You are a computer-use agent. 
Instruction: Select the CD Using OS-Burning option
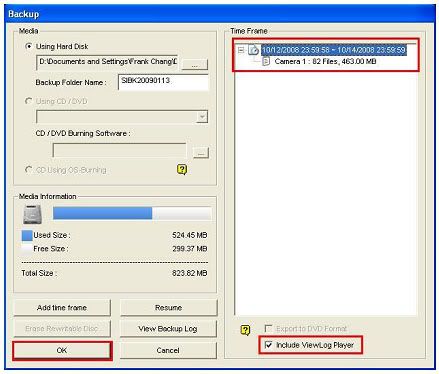(29, 170)
